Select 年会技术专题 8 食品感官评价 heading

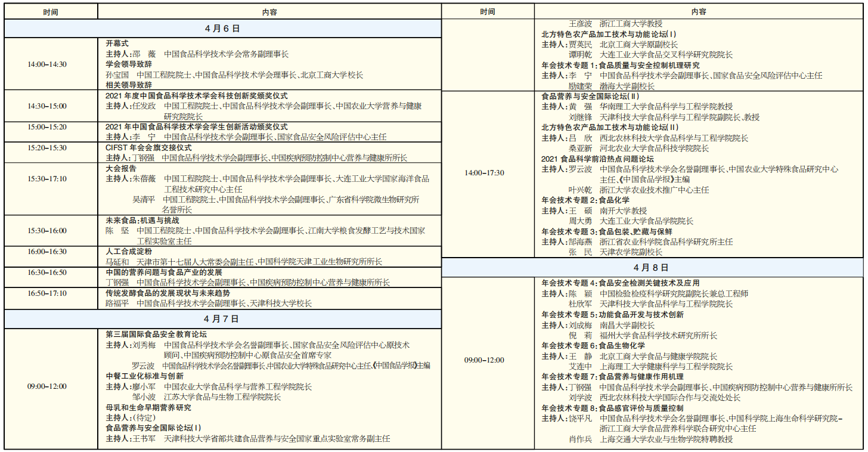coord(612,408)
